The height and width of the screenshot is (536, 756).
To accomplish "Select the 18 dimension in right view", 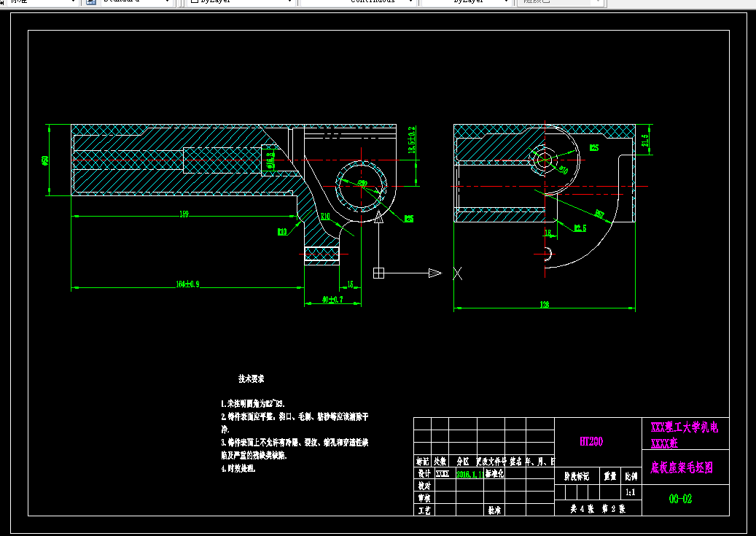I will pos(547,233).
